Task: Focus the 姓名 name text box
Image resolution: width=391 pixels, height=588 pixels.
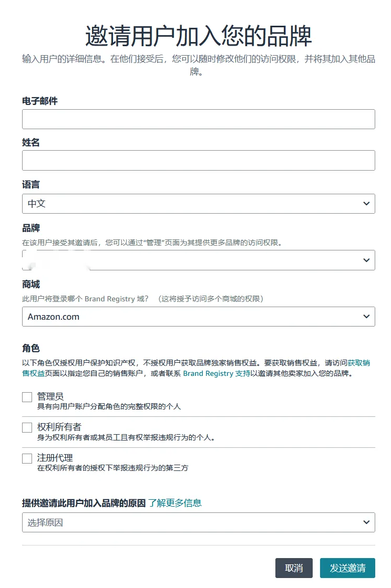Action: (x=198, y=161)
